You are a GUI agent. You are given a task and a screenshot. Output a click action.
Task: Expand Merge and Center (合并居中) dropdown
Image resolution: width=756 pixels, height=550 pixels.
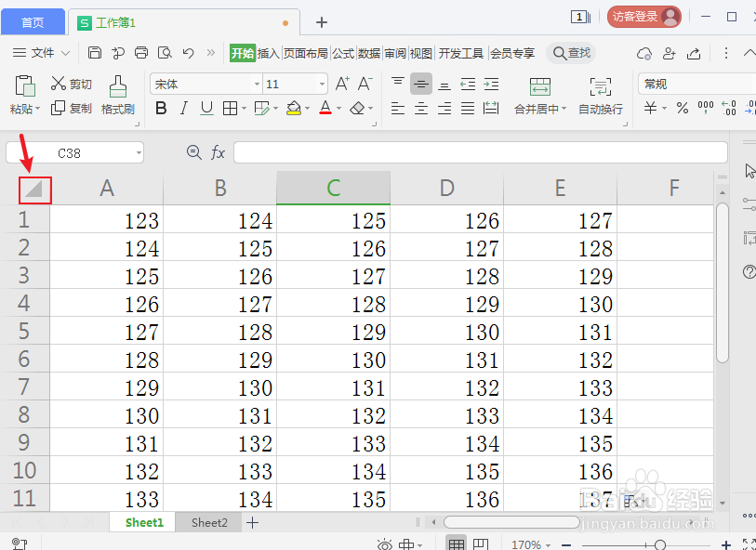(564, 109)
